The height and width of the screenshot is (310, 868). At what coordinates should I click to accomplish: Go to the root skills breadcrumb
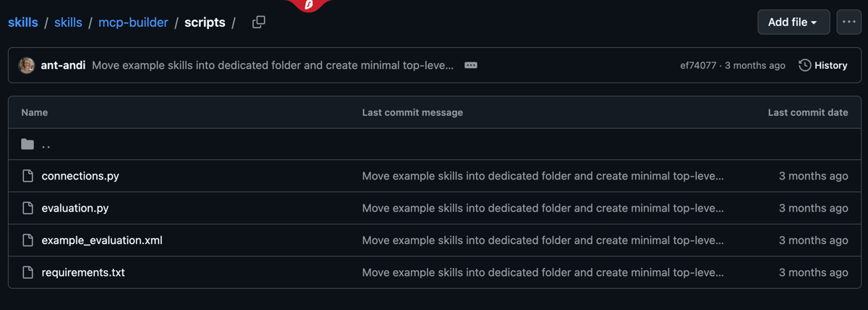tap(23, 22)
